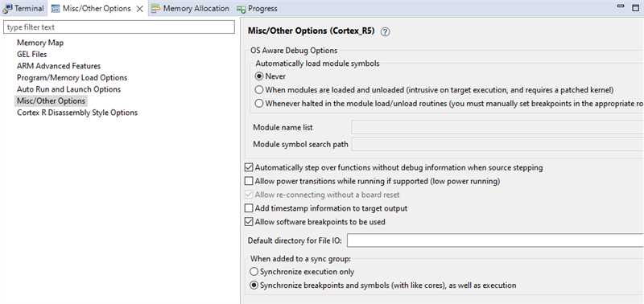This screenshot has height=304, width=644.
Task: Click the Module symbol search path field
Action: point(497,144)
